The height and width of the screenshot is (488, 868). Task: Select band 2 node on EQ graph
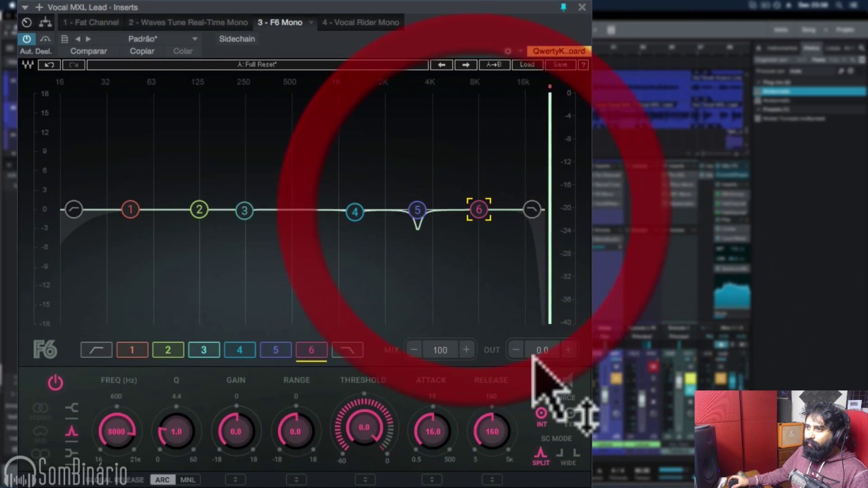pos(199,209)
